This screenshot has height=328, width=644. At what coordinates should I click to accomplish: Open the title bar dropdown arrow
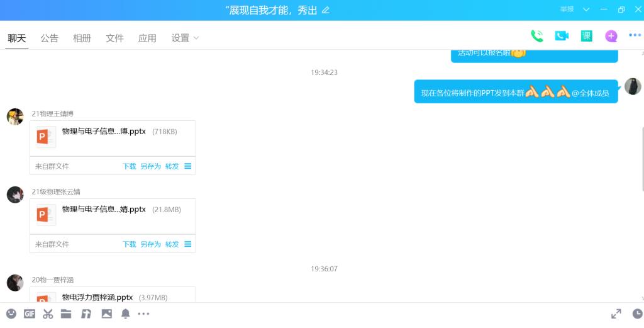click(x=587, y=9)
